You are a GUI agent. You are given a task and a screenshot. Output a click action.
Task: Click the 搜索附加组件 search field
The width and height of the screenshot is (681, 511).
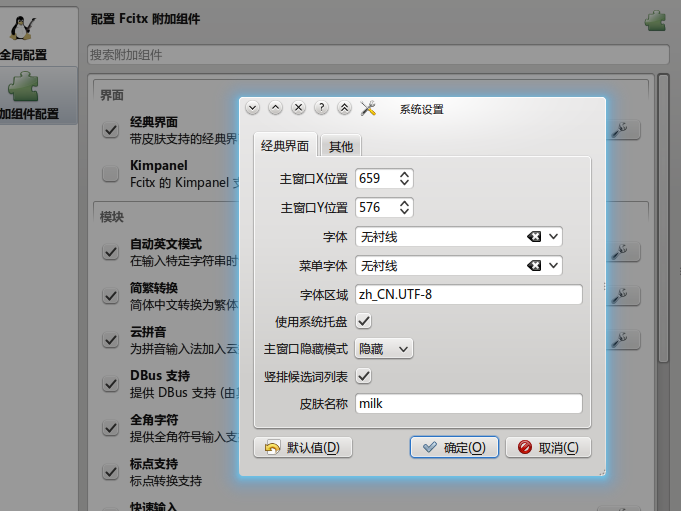coord(378,55)
